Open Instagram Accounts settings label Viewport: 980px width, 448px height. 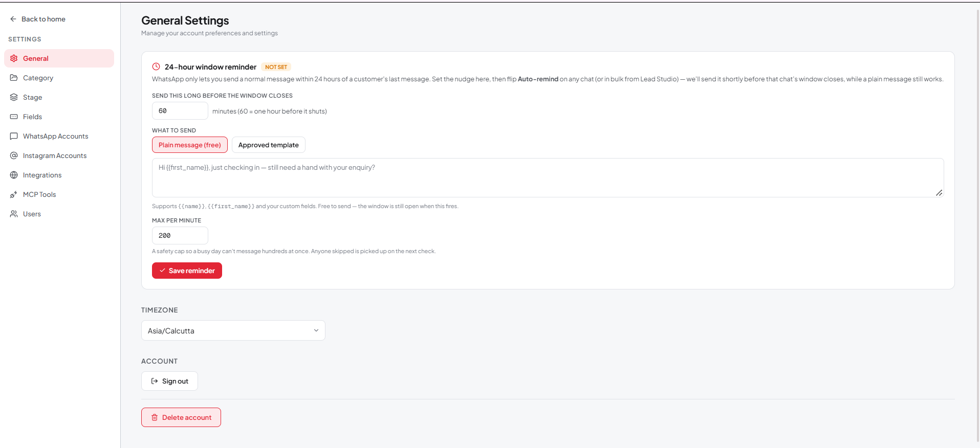55,155
